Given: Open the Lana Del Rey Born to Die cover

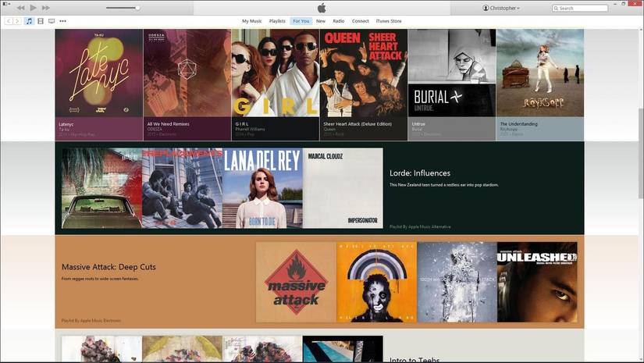Looking at the screenshot, I should click(262, 188).
